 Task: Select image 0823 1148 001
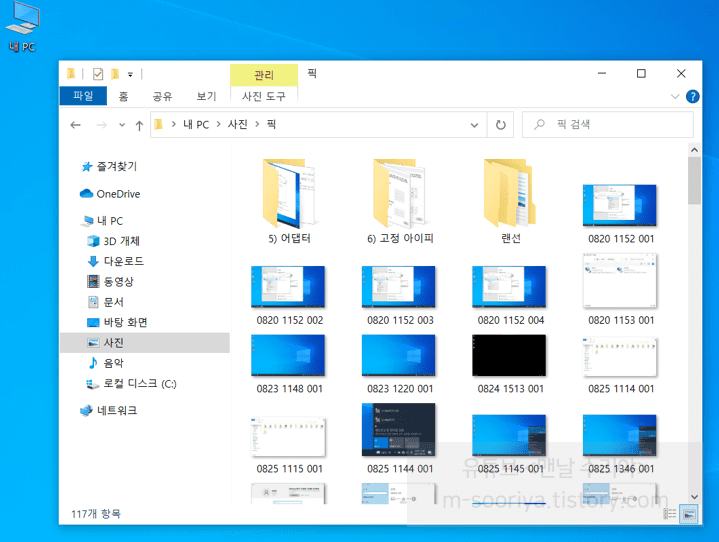(289, 364)
